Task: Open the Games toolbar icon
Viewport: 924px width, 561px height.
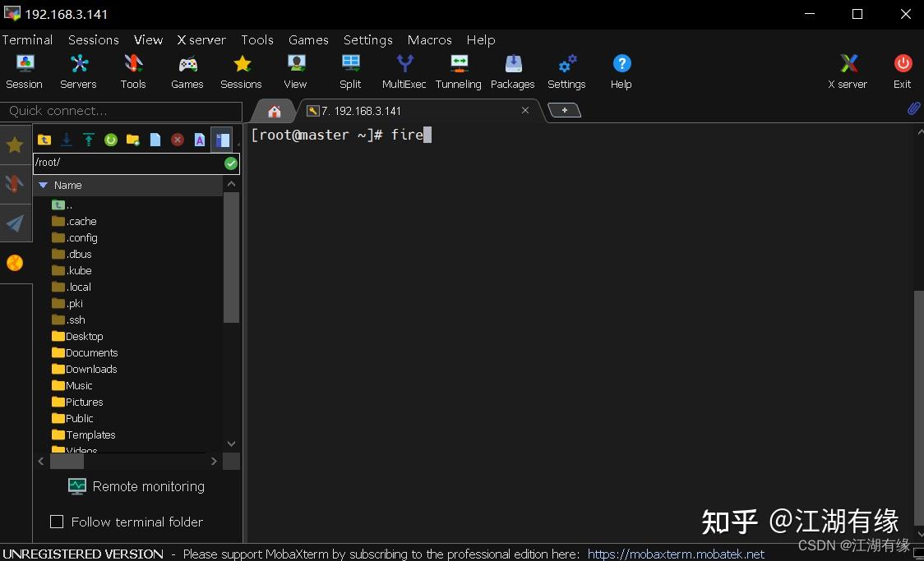Action: click(x=187, y=71)
